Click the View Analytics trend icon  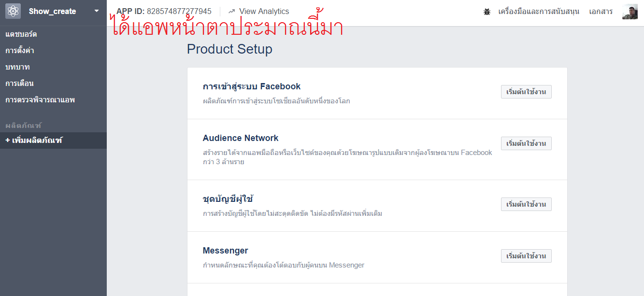click(232, 11)
